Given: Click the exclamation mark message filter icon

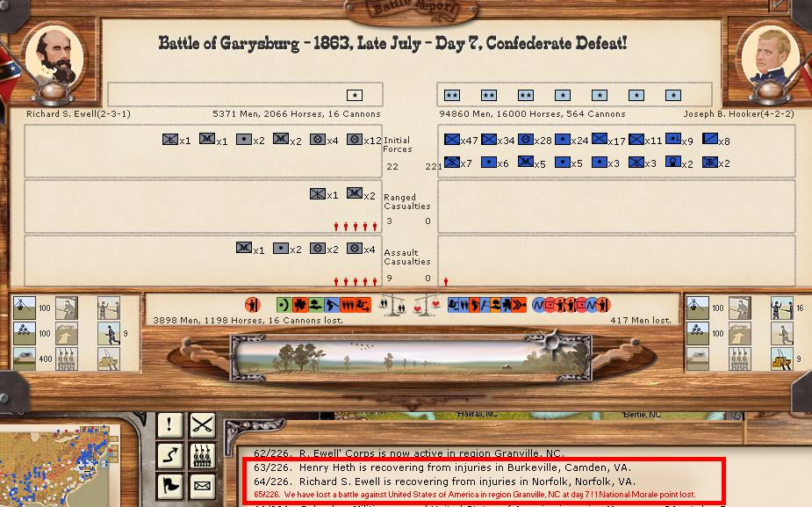Looking at the screenshot, I should point(169,425).
